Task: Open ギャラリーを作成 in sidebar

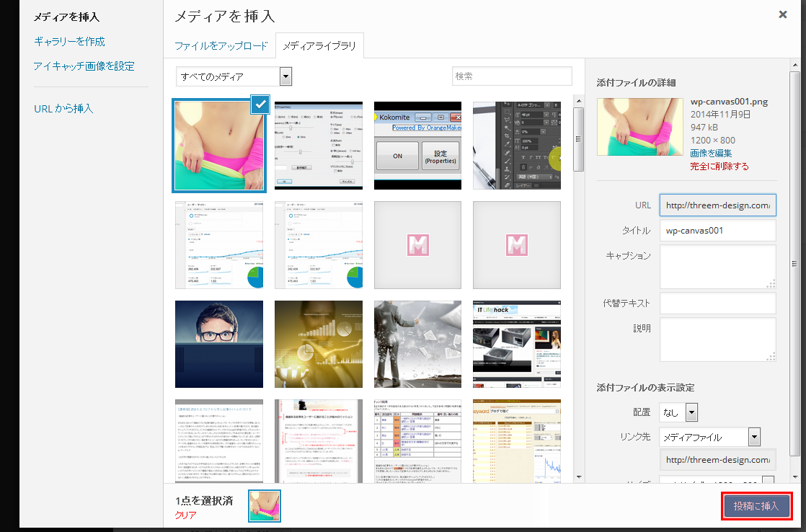Action: coord(69,41)
